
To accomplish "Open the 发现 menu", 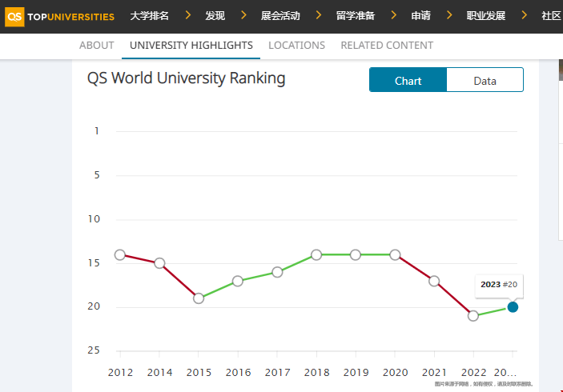I will [x=215, y=16].
